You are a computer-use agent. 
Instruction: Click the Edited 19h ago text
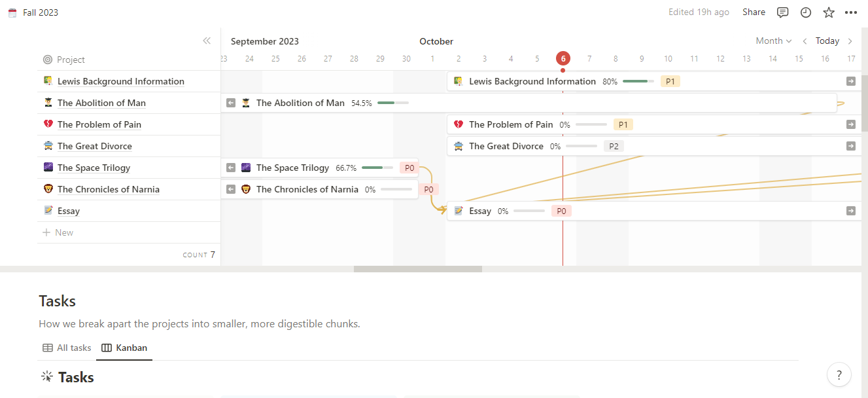pyautogui.click(x=699, y=12)
